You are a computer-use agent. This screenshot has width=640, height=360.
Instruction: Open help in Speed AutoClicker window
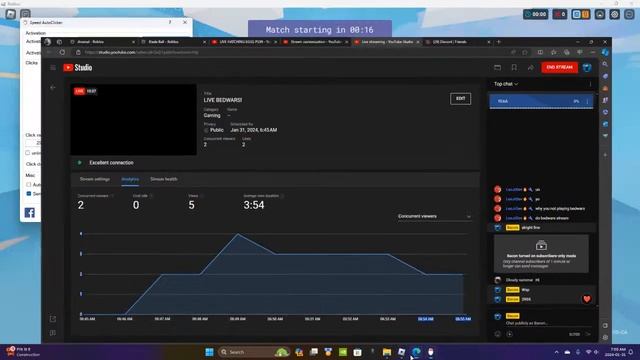(x=170, y=22)
